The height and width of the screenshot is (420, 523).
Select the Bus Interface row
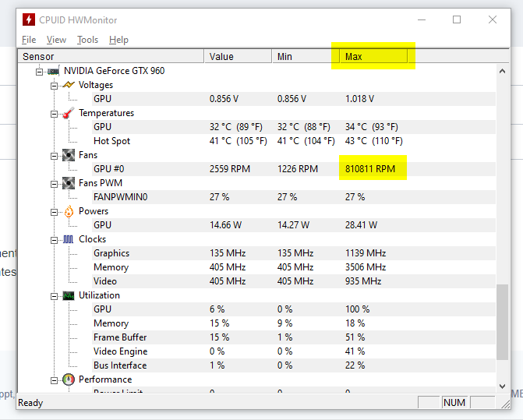(x=294, y=365)
